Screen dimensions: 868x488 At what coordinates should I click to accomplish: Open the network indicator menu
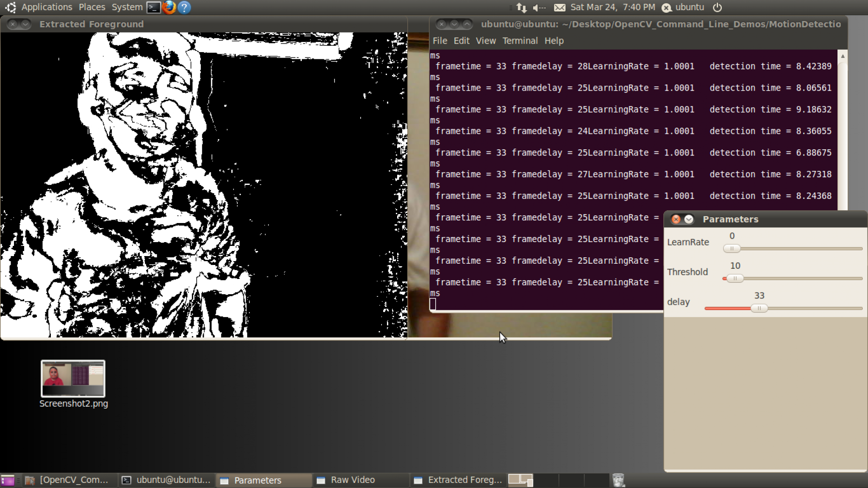521,7
